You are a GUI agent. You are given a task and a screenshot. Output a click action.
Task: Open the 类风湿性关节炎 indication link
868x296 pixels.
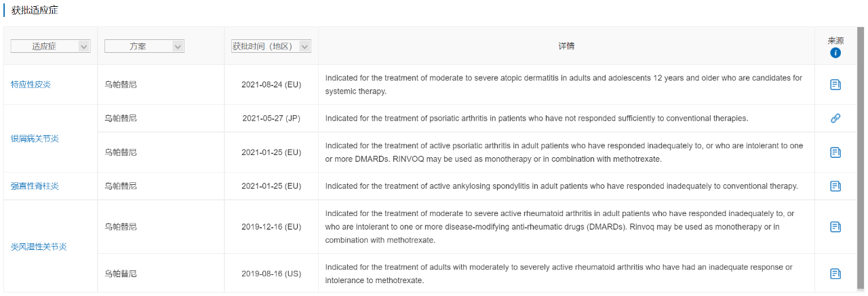pos(39,247)
